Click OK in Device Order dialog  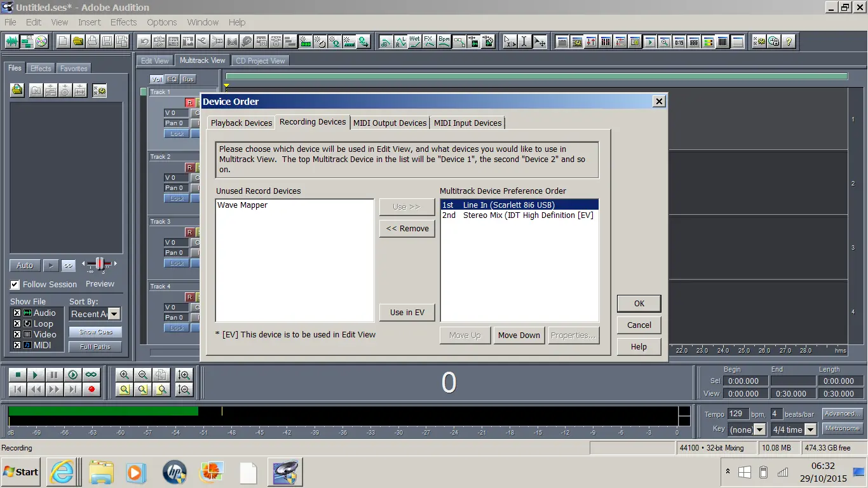pos(639,304)
